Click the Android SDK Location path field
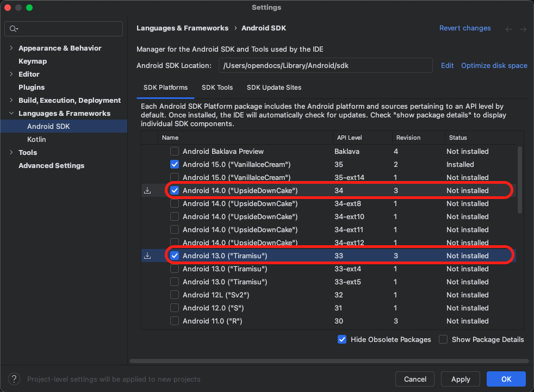 [x=326, y=65]
